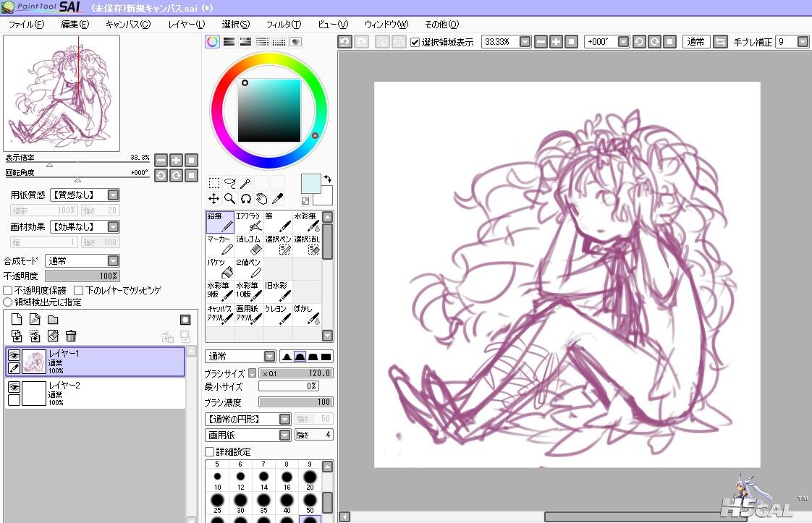Hide レイヤー2 using its eye icon

(x=14, y=387)
